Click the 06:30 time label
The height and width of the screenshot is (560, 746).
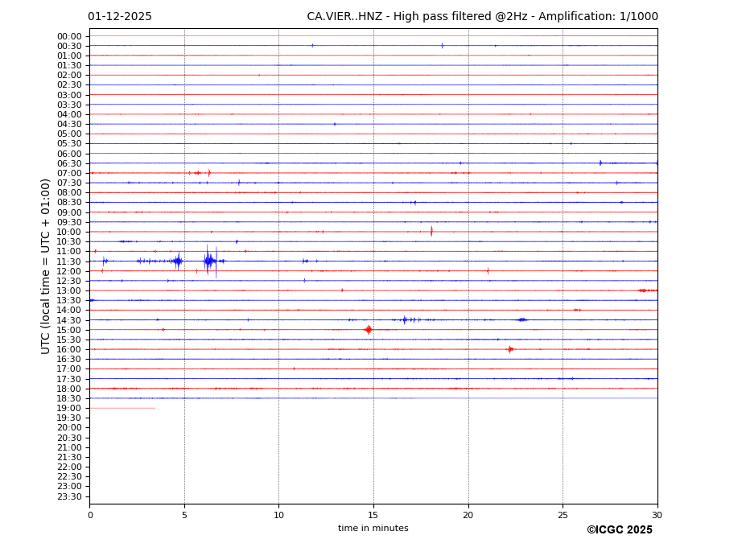pos(69,163)
